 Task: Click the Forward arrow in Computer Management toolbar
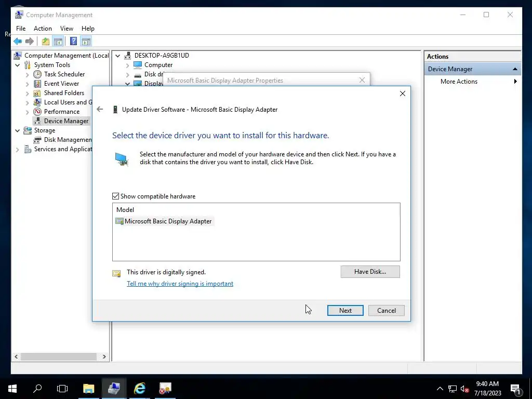(x=30, y=42)
